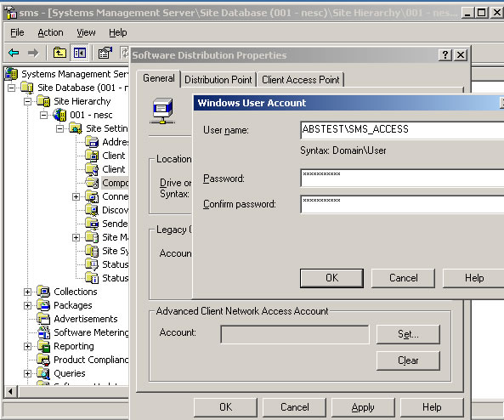Click Cancel in Software Distribution Properties
504x420 pixels.
(294, 407)
